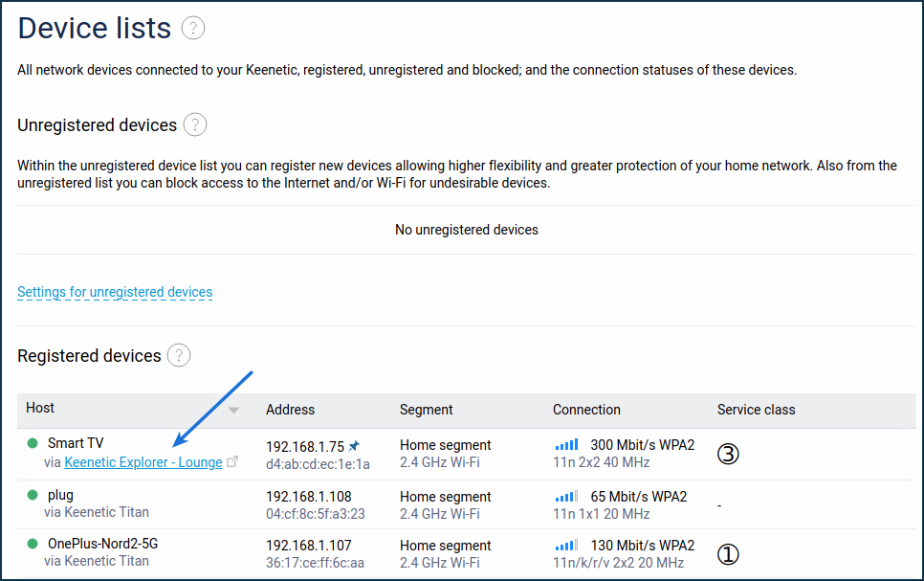The image size is (924, 581).
Task: Select the OnePlus-Nord2-5G device row
Action: (467, 553)
